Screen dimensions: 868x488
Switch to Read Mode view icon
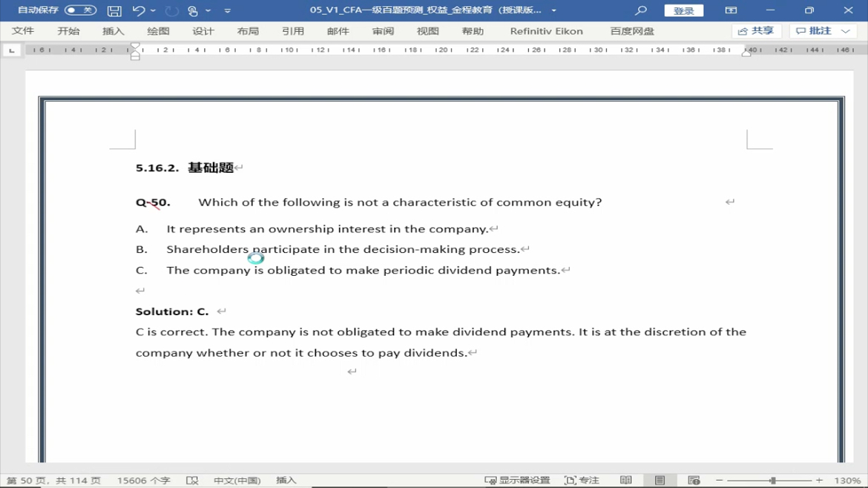[626, 481]
